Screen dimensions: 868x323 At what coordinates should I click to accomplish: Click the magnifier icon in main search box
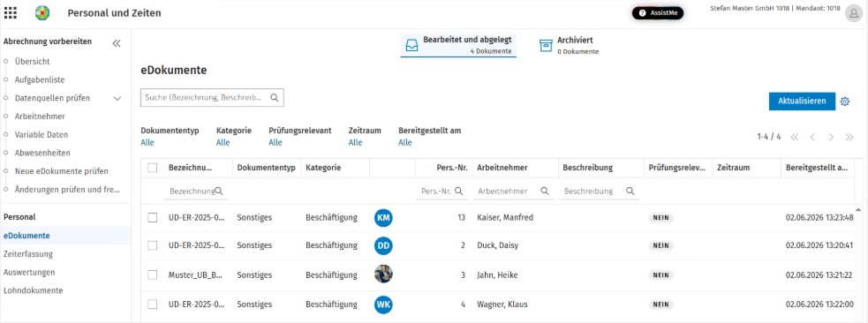coord(274,97)
